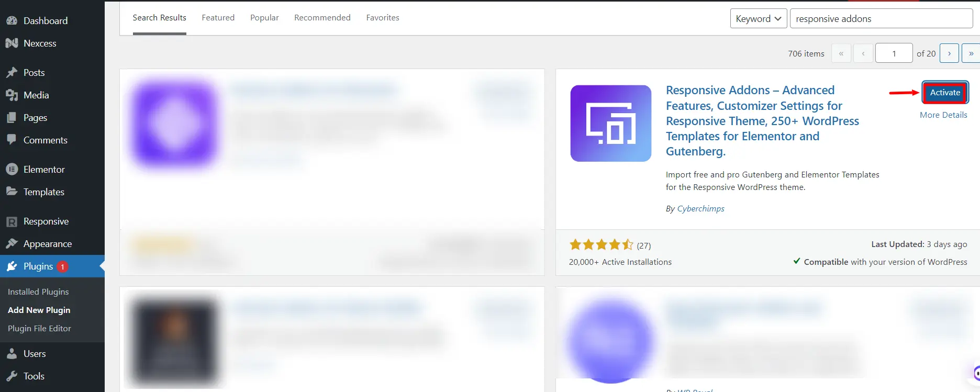
Task: Click the five-star rating for Responsive Addons
Action: (602, 244)
